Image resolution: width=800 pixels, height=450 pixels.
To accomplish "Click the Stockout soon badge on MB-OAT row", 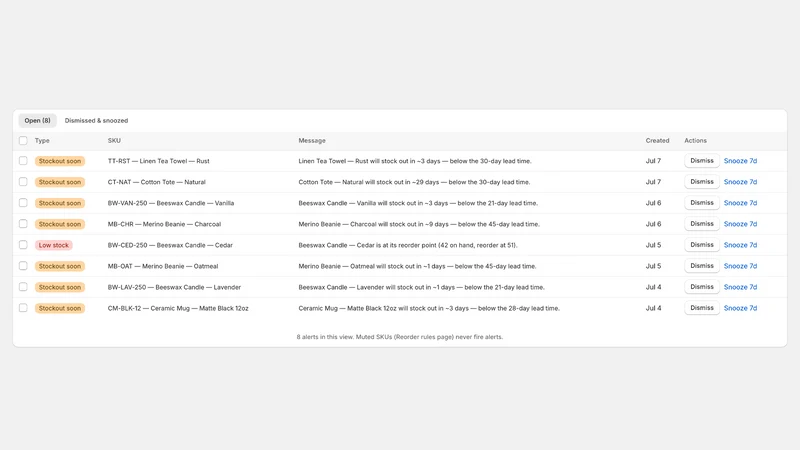I will 60,266.
